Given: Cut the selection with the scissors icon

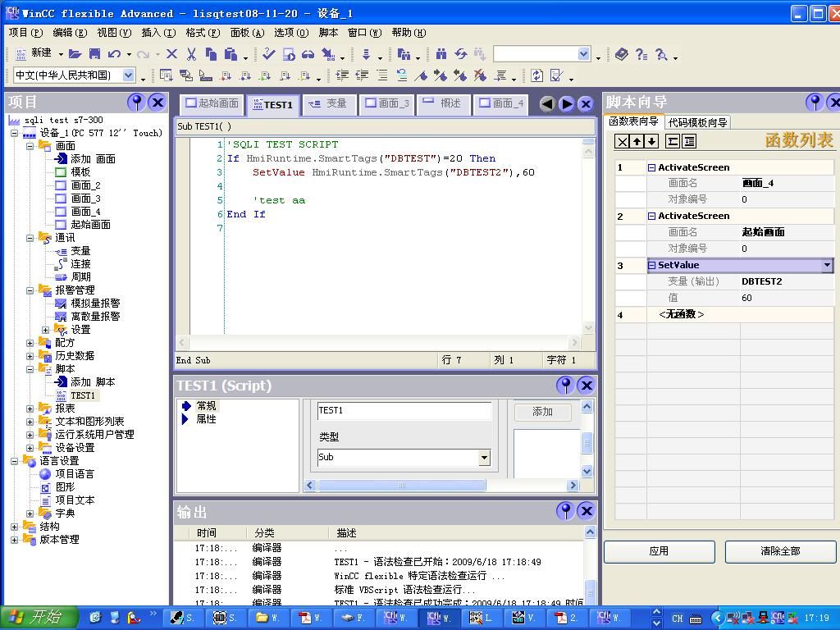Looking at the screenshot, I should click(191, 54).
